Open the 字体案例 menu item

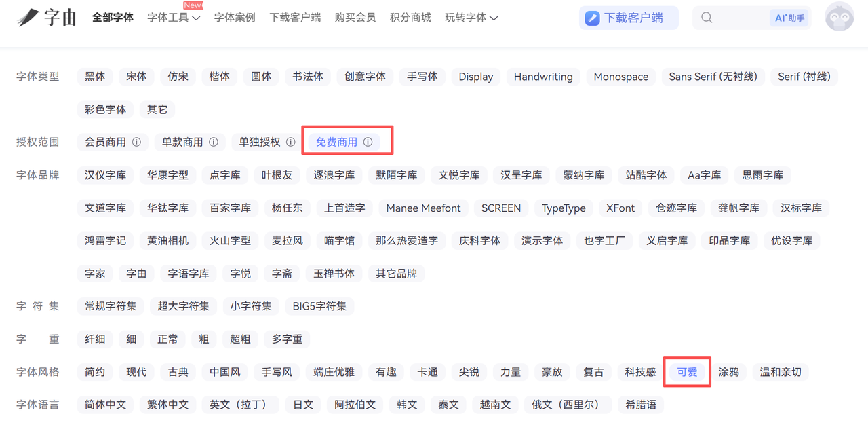click(x=235, y=18)
